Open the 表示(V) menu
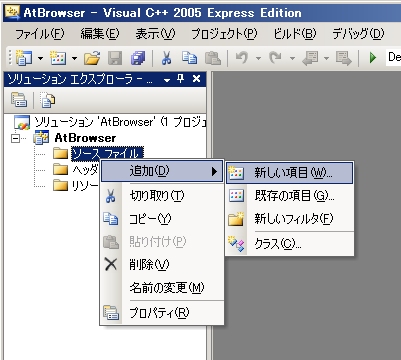 click(x=155, y=34)
